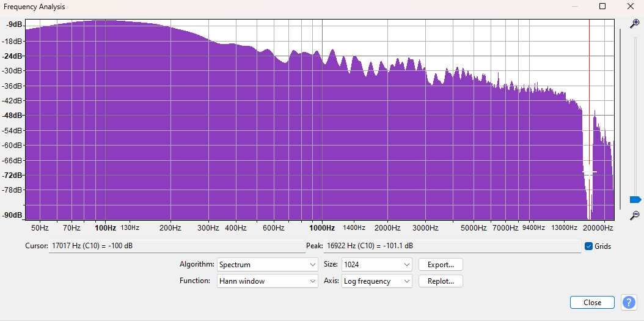Open help with the question mark icon
This screenshot has width=644, height=321.
(x=629, y=302)
